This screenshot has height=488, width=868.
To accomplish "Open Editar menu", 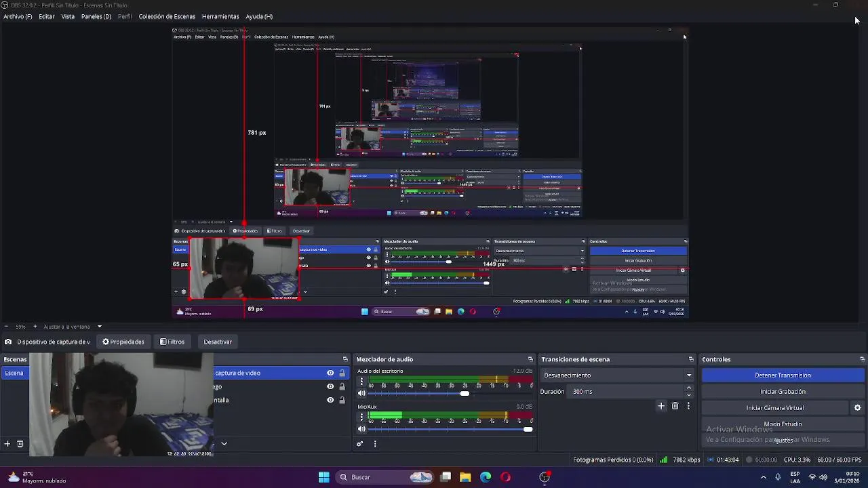I will 47,16.
